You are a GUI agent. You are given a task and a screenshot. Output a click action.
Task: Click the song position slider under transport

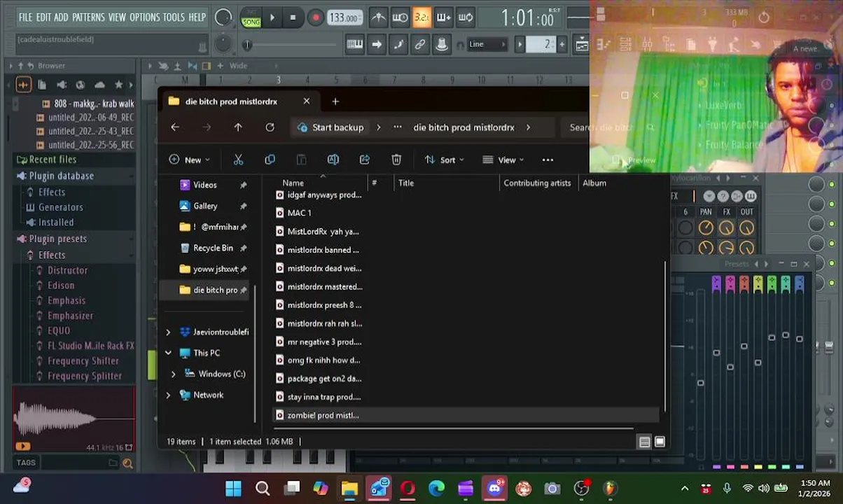(291, 45)
